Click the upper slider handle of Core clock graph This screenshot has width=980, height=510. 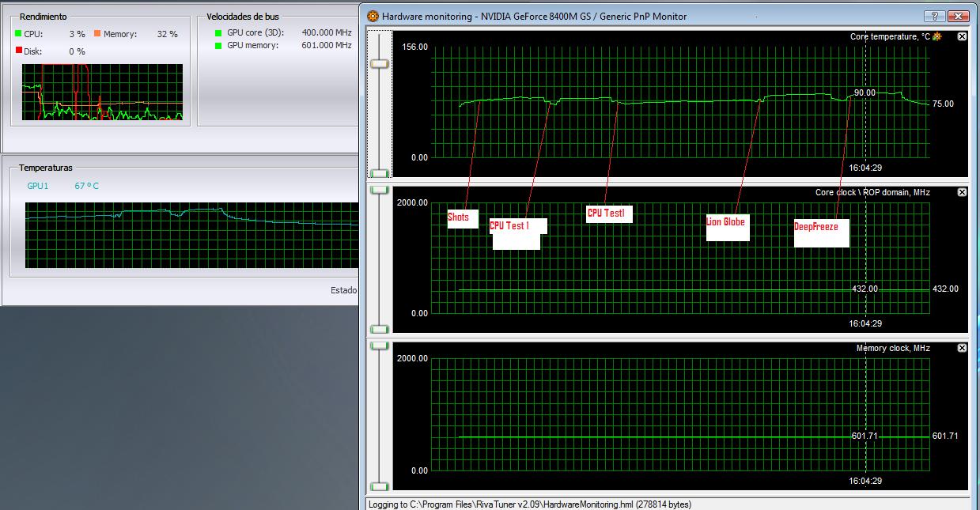[380, 190]
